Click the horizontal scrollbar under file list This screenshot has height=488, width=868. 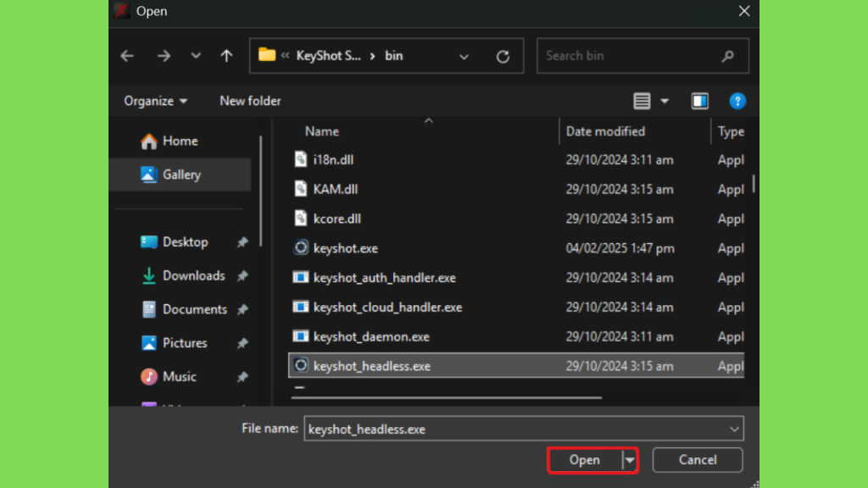click(446, 397)
